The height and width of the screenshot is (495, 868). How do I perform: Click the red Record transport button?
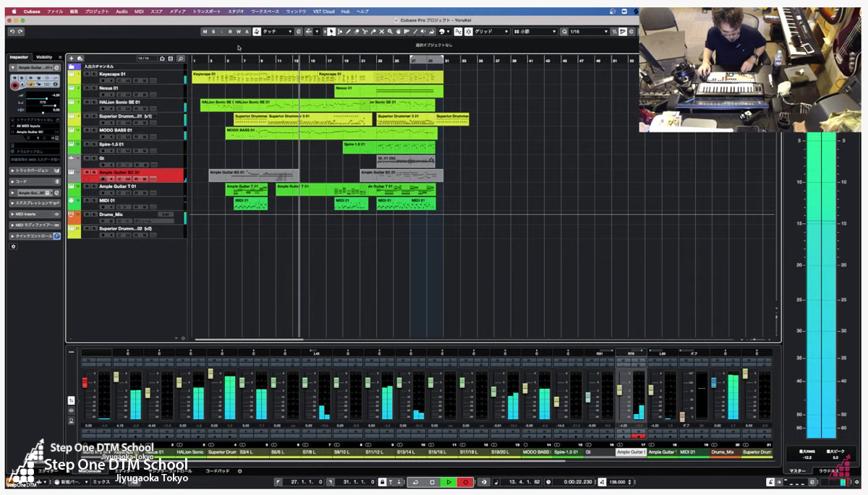point(466,482)
